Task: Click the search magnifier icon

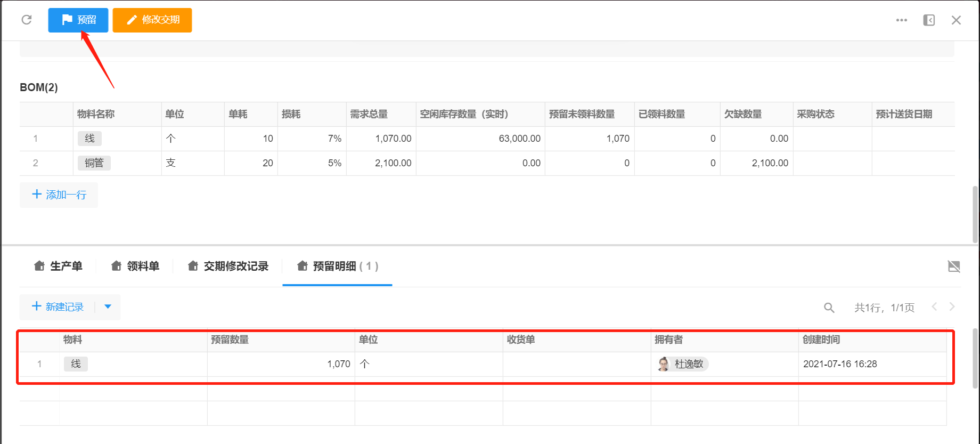Action: (x=829, y=308)
